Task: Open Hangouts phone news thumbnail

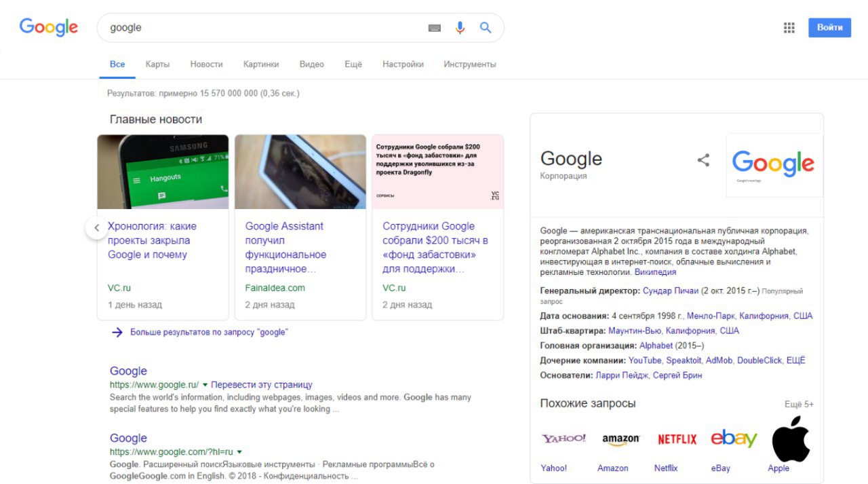Action: pyautogui.click(x=163, y=172)
